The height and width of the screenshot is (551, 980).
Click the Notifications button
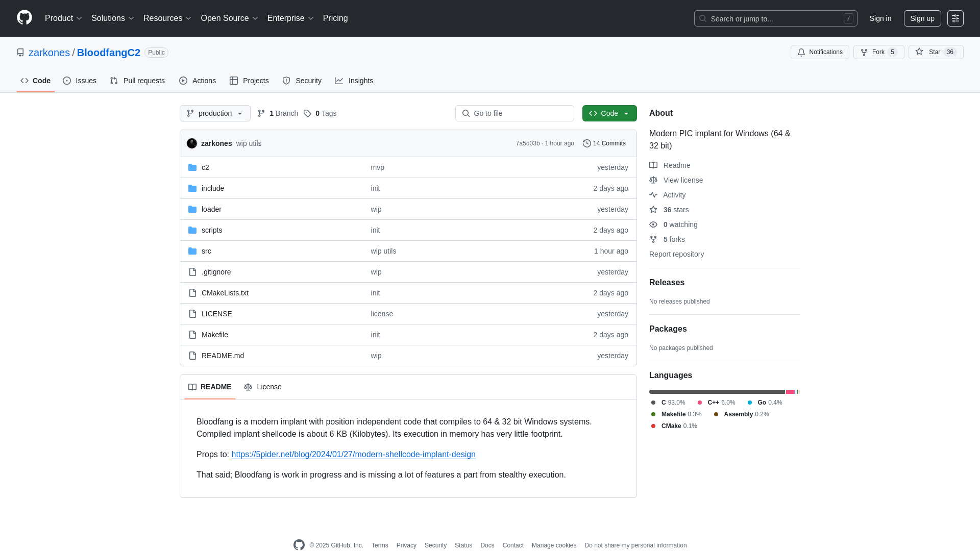coord(820,52)
